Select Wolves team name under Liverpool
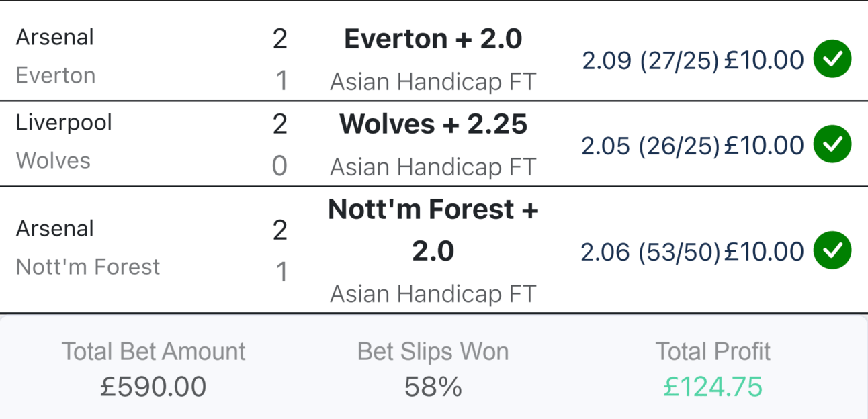The height and width of the screenshot is (419, 868). 53,160
